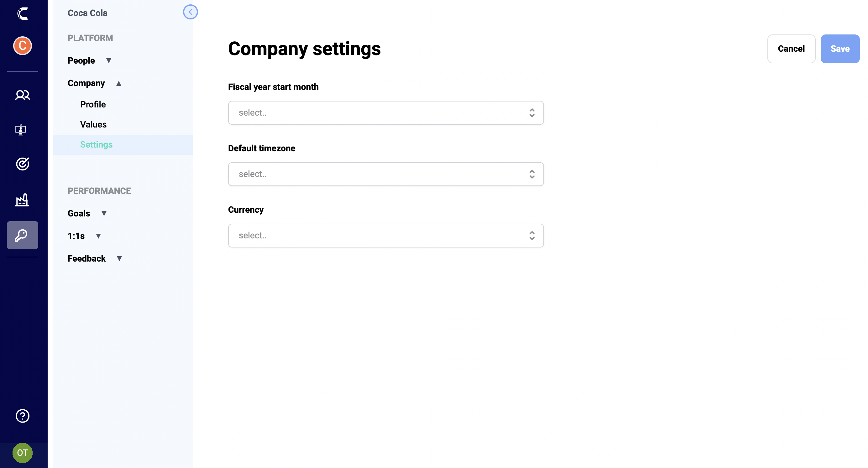Screen dimensions: 868x468
Task: Collapse the panel with the back chevron
Action: click(x=191, y=12)
